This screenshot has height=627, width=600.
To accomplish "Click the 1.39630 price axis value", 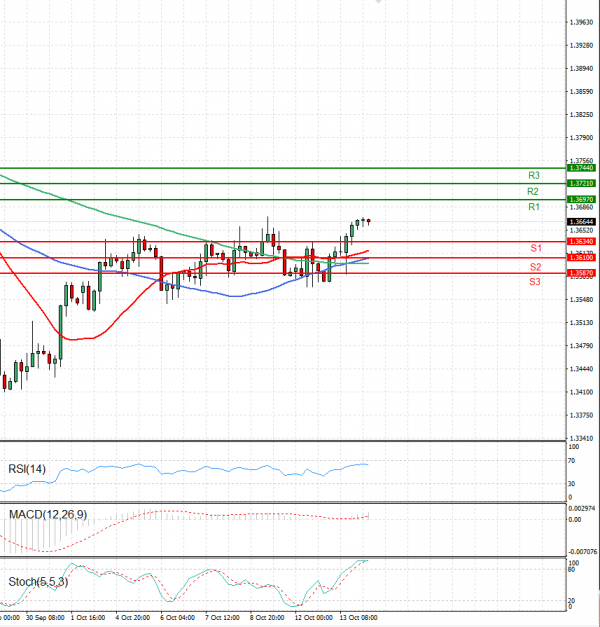I will coord(581,22).
